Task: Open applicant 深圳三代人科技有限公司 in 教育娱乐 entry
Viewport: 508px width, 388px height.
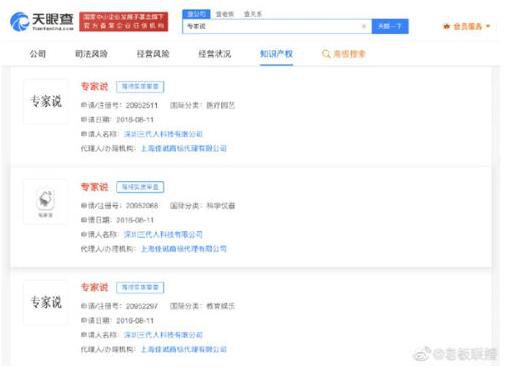Action: pos(163,335)
